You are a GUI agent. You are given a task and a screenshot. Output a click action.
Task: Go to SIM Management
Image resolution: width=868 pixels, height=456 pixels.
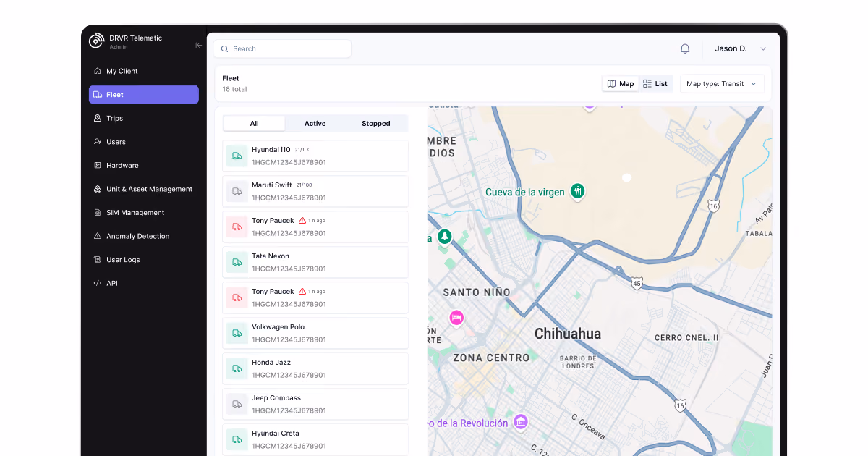coord(143,213)
